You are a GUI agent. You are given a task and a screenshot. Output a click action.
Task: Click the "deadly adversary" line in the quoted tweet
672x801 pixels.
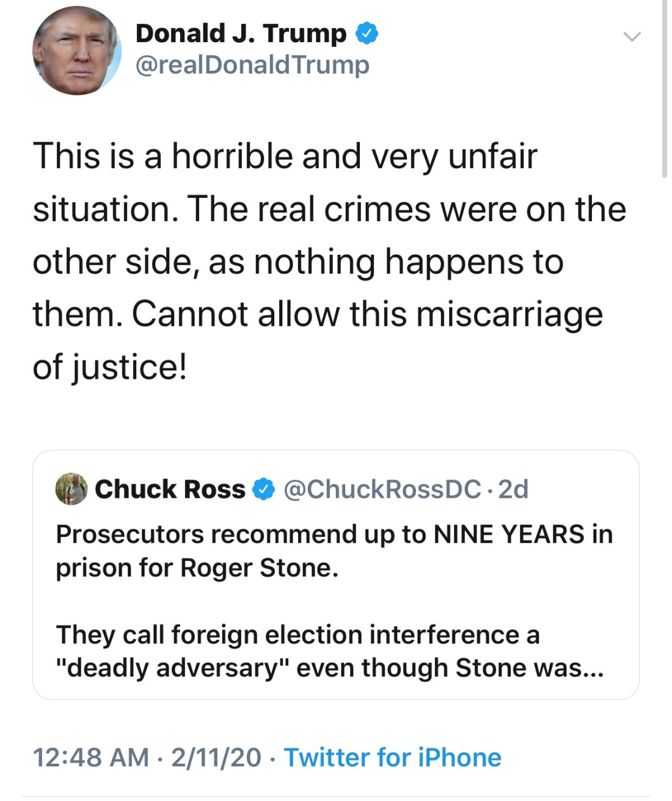click(330, 668)
